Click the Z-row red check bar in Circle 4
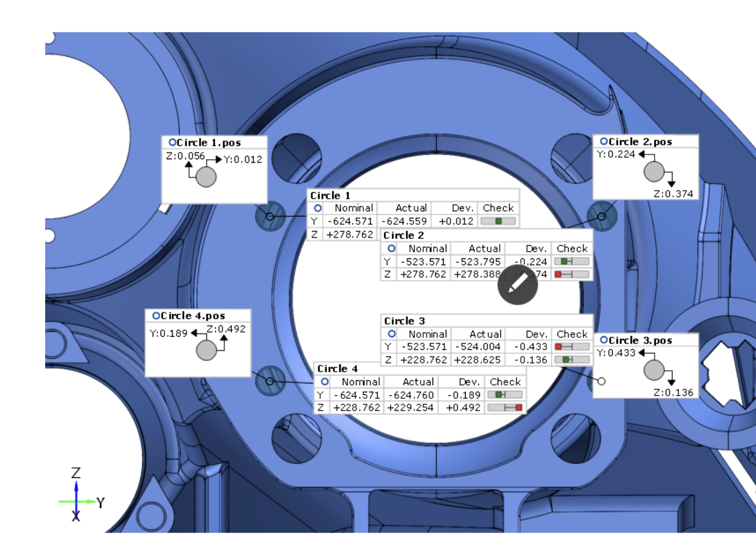 505,408
